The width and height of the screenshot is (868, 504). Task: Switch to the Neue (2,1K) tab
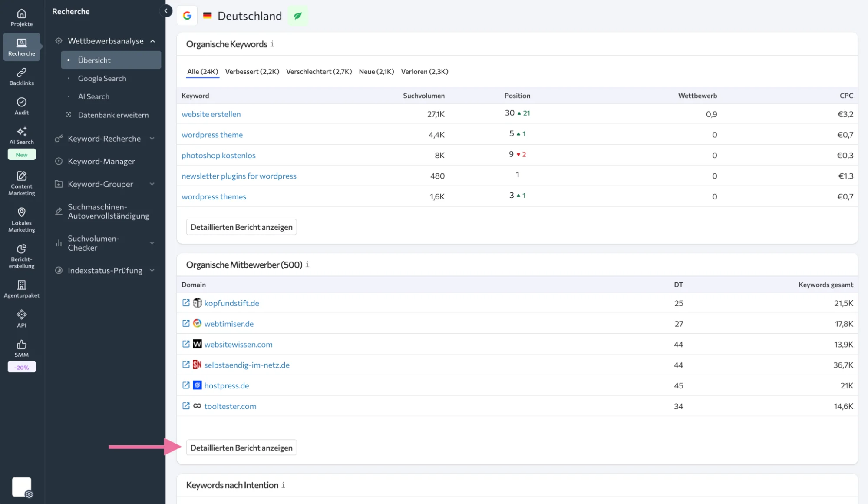pos(376,72)
